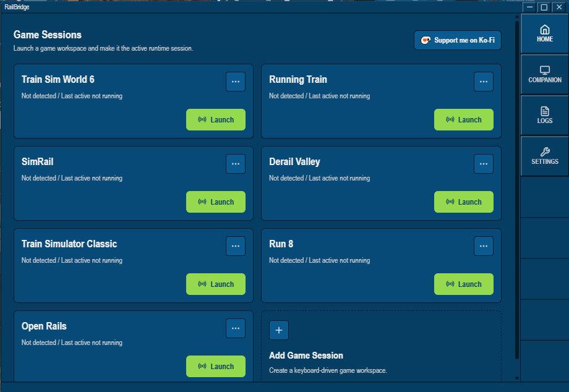Launch Train Sim World 6 session
Viewport: 569px width, 392px height.
[216, 120]
